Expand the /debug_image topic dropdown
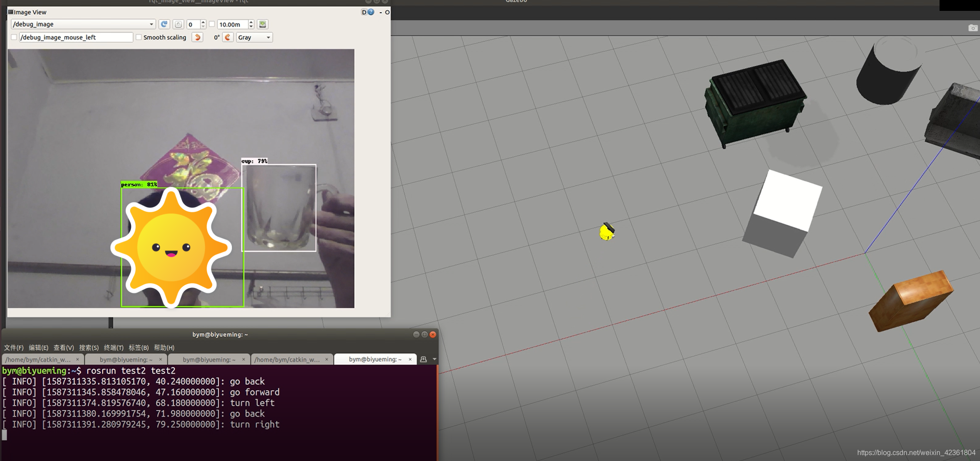The image size is (980, 461). 83,24
